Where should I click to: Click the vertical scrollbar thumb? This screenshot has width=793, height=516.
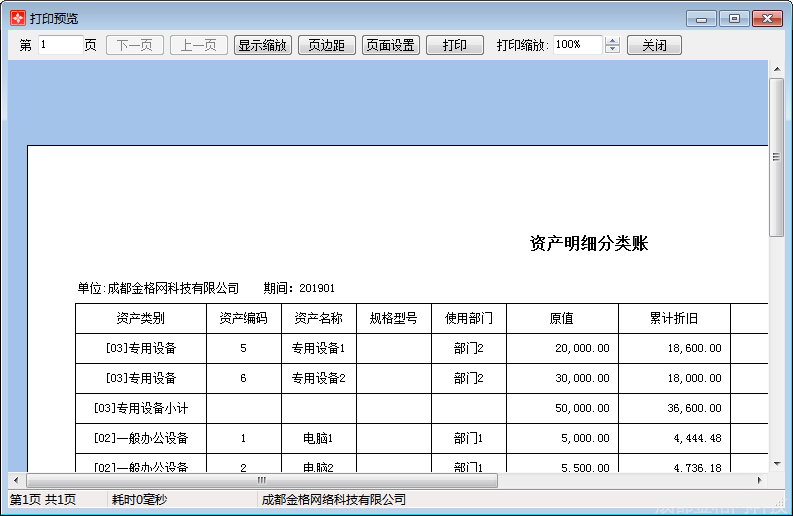click(776, 157)
